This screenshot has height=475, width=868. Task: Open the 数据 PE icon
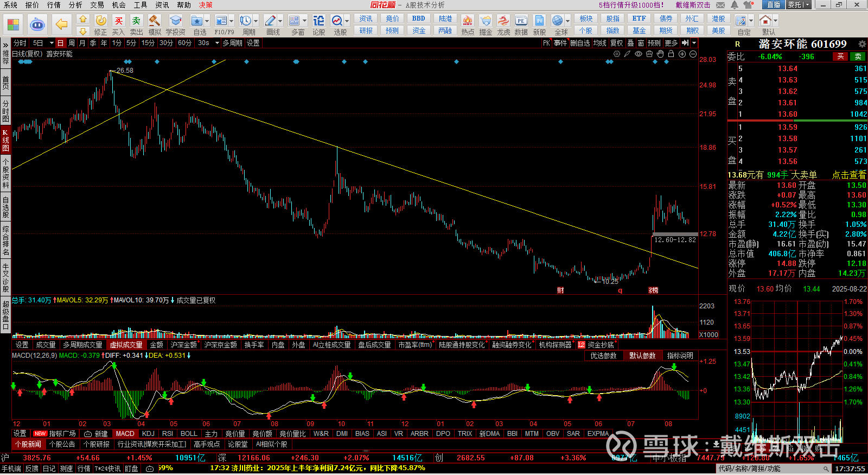521,21
